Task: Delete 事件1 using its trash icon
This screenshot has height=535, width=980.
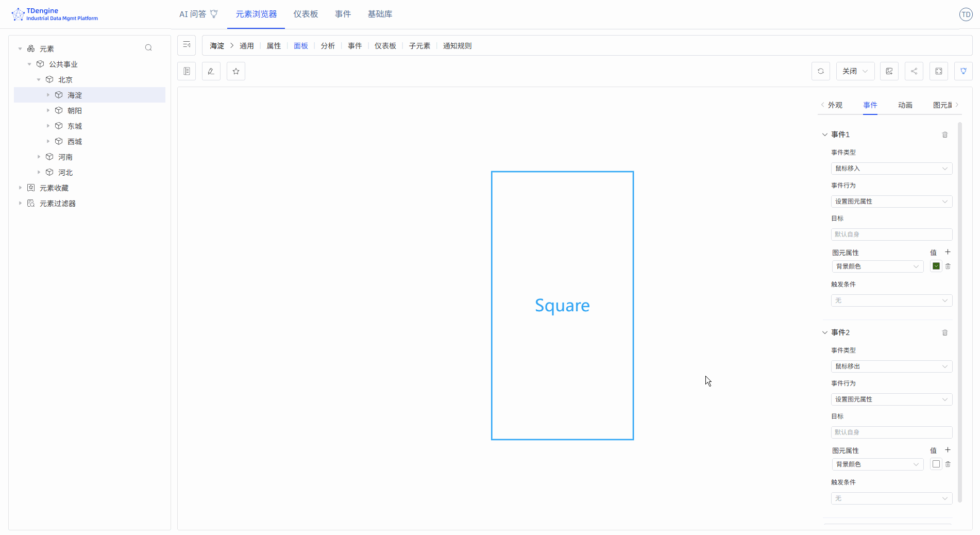Action: 945,135
